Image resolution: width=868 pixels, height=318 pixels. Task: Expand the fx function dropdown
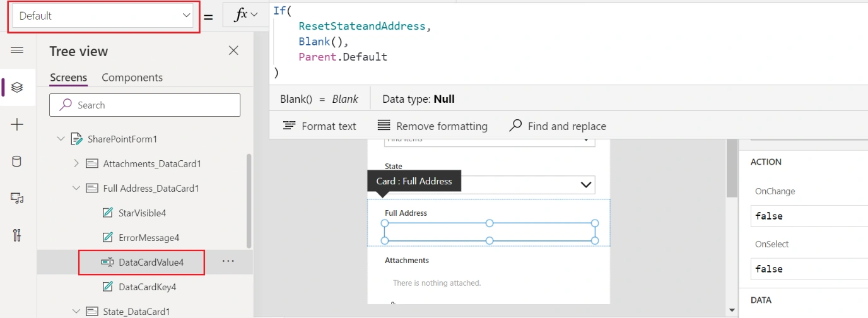[245, 15]
